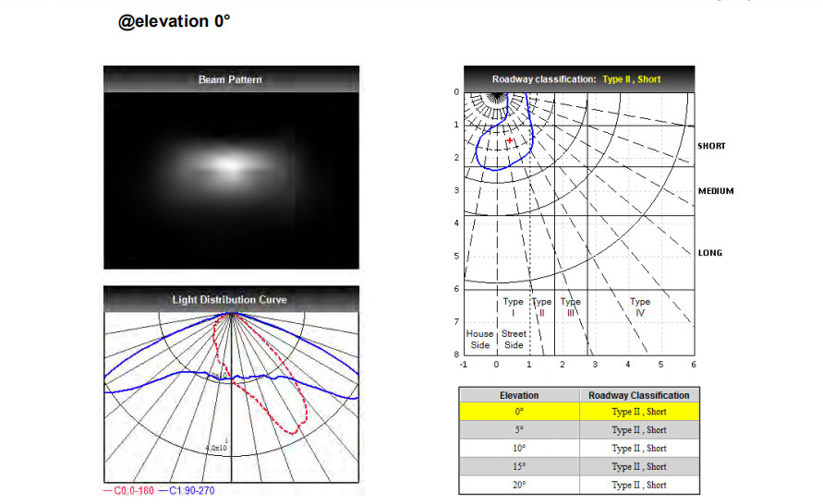Screen dimensions: 823x504
Task: Select the 15° elevation table cell
Action: coord(518,467)
